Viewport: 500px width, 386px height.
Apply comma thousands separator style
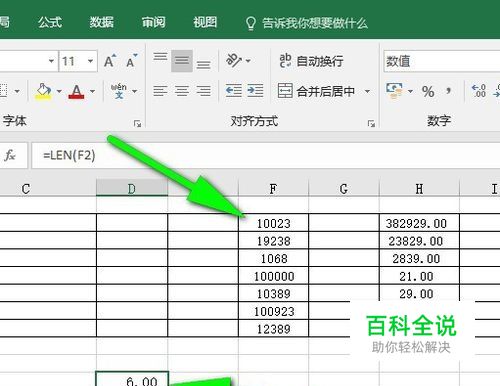pyautogui.click(x=448, y=91)
